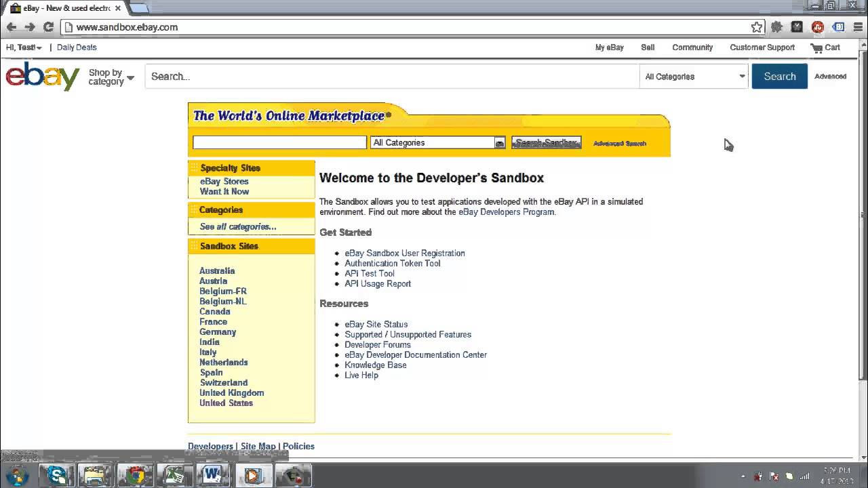The image size is (868, 488).
Task: Open Customer Support
Action: point(762,47)
